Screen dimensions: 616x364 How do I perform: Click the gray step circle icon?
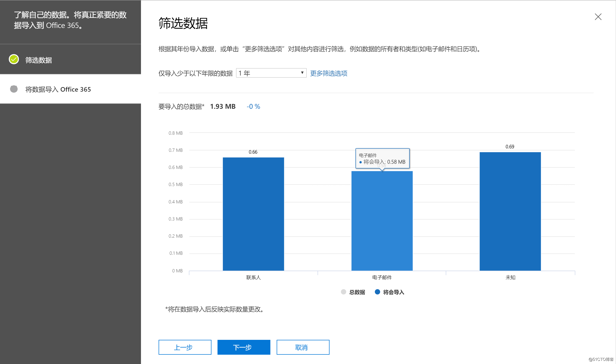[14, 89]
